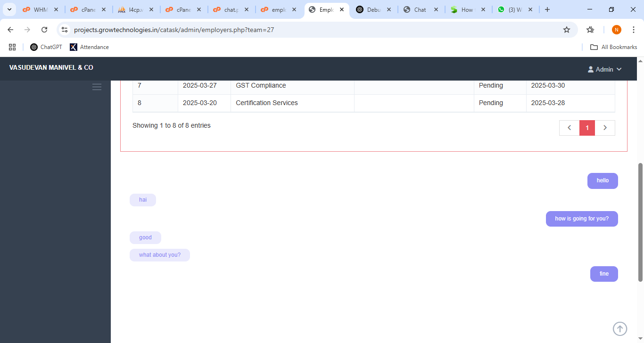
Task: Click the browser forward arrow
Action: pos(27,30)
